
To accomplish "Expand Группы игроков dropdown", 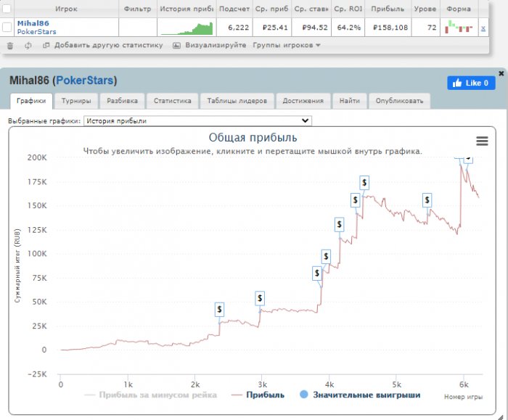I will (x=287, y=45).
